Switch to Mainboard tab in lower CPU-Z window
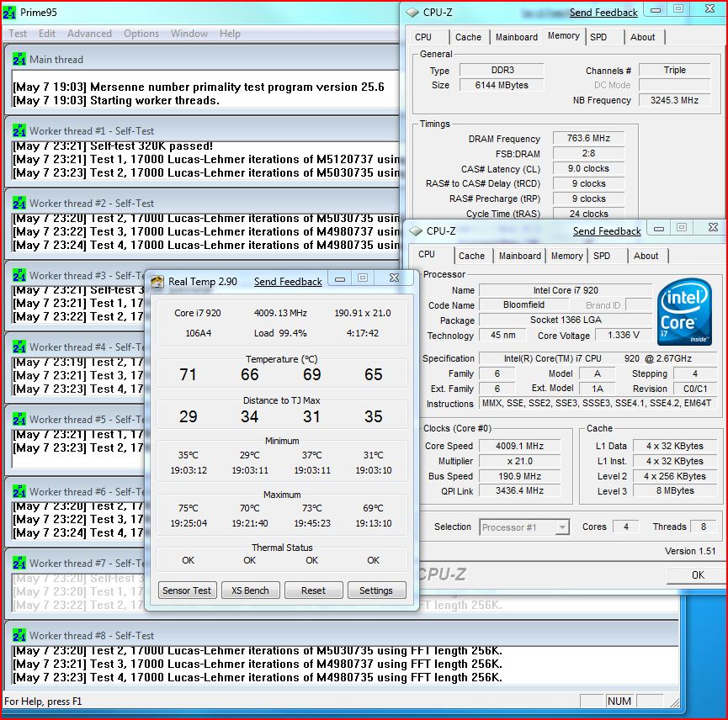The width and height of the screenshot is (728, 720). [x=519, y=256]
